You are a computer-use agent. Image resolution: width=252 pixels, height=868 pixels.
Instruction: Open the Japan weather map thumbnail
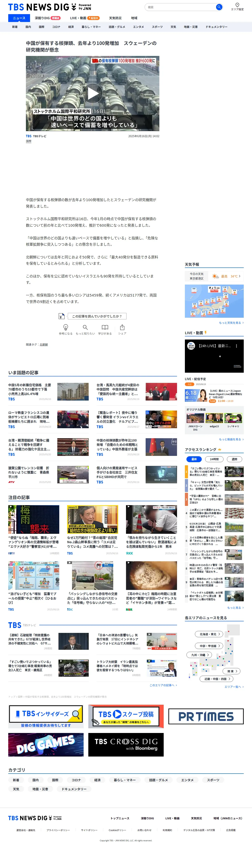coord(214,301)
